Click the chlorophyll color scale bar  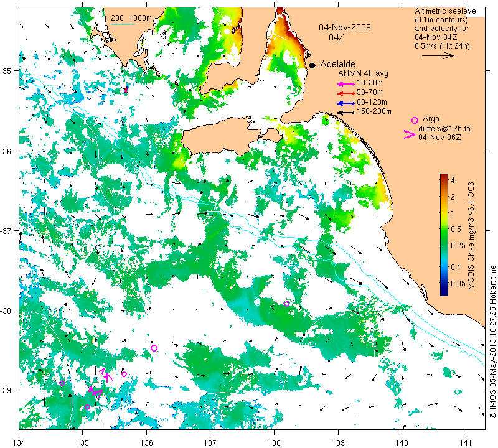tap(444, 235)
